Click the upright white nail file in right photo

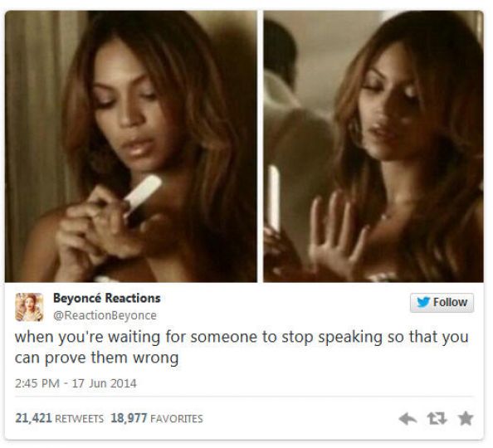(274, 198)
